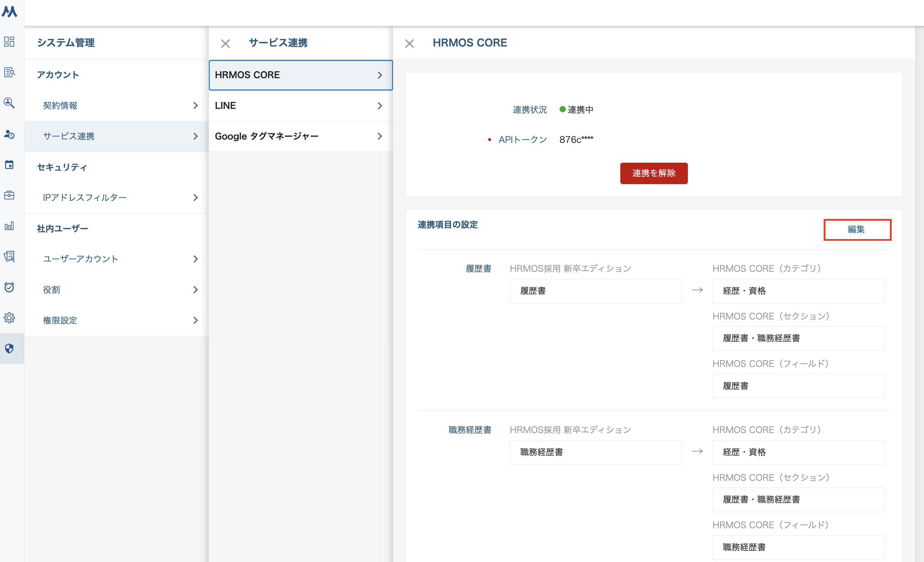Image resolution: width=924 pixels, height=562 pixels.
Task: Open 契約情報 menu item
Action: [x=117, y=106]
